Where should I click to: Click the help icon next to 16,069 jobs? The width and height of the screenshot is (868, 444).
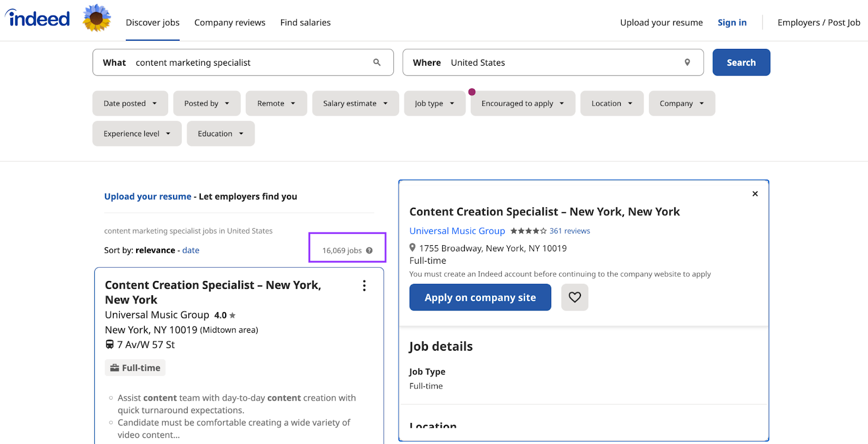(369, 250)
